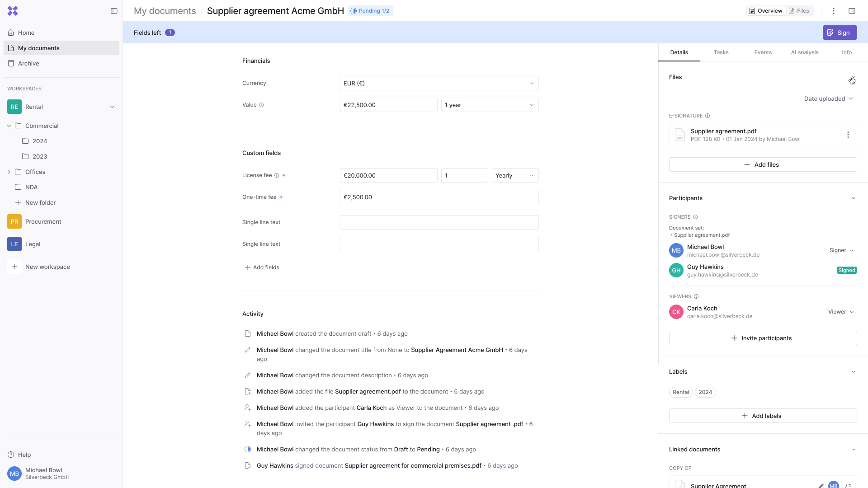Switch to the AI analysis tab

tap(804, 52)
